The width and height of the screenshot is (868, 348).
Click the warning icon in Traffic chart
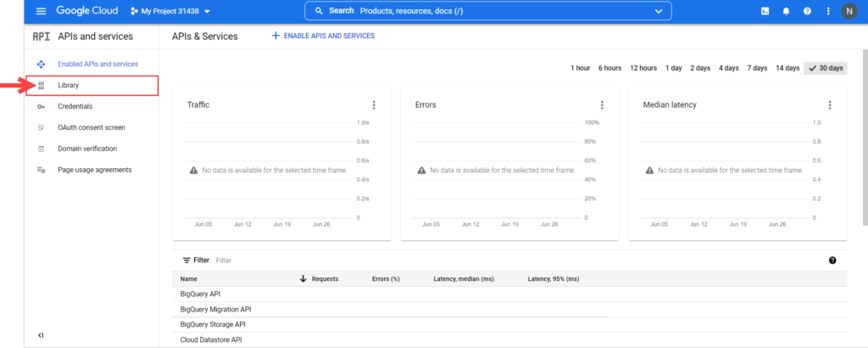[194, 170]
